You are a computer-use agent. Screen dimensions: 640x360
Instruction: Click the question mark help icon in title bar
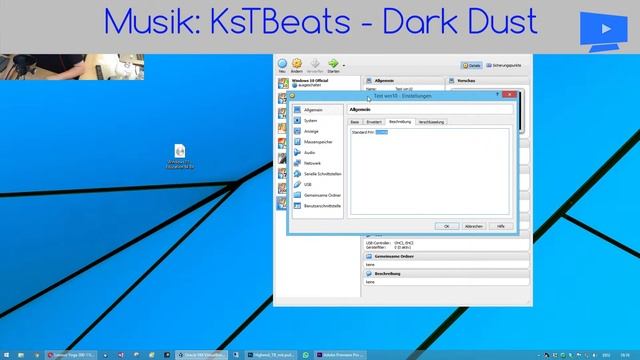click(x=497, y=95)
